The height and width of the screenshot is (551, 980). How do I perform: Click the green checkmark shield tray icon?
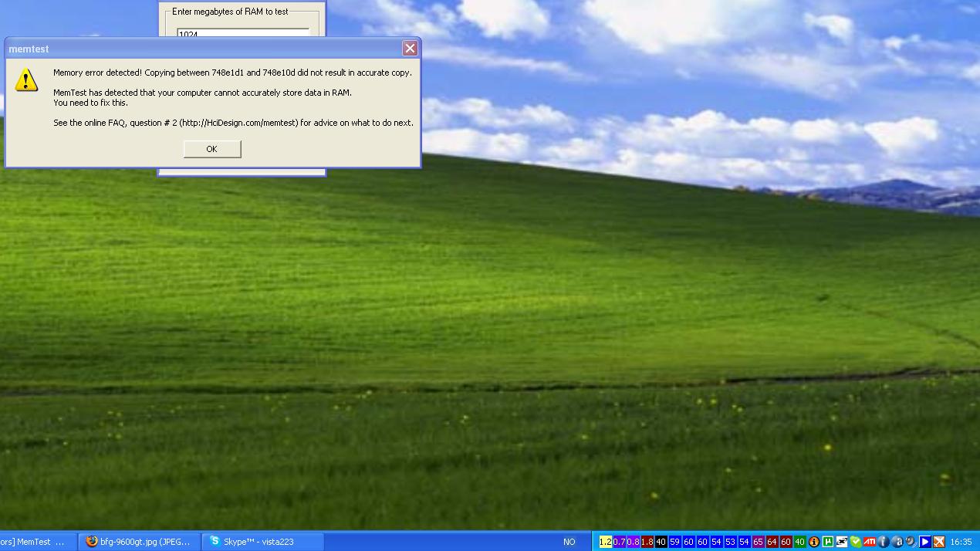855,542
